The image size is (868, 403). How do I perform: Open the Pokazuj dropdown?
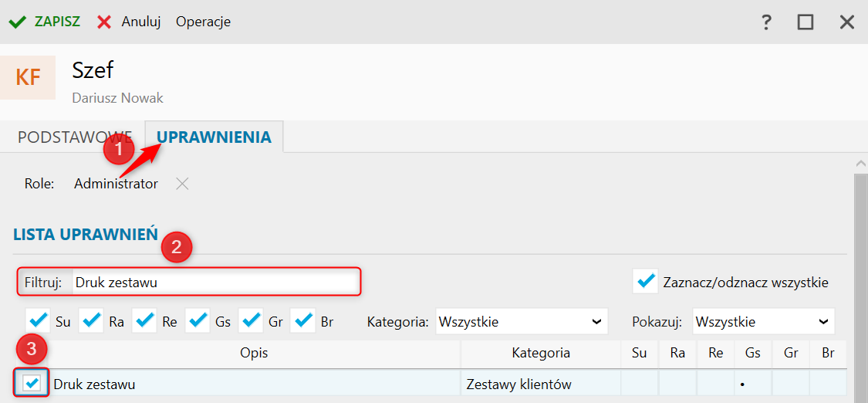pyautogui.click(x=763, y=322)
